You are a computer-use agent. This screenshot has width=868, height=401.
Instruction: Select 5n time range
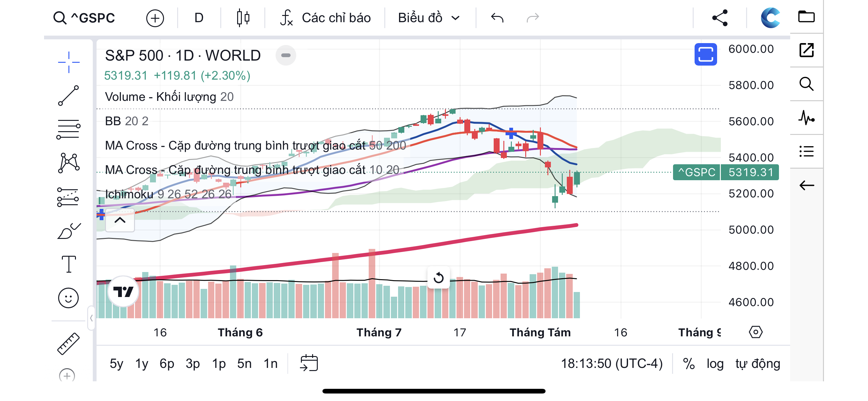pyautogui.click(x=244, y=364)
